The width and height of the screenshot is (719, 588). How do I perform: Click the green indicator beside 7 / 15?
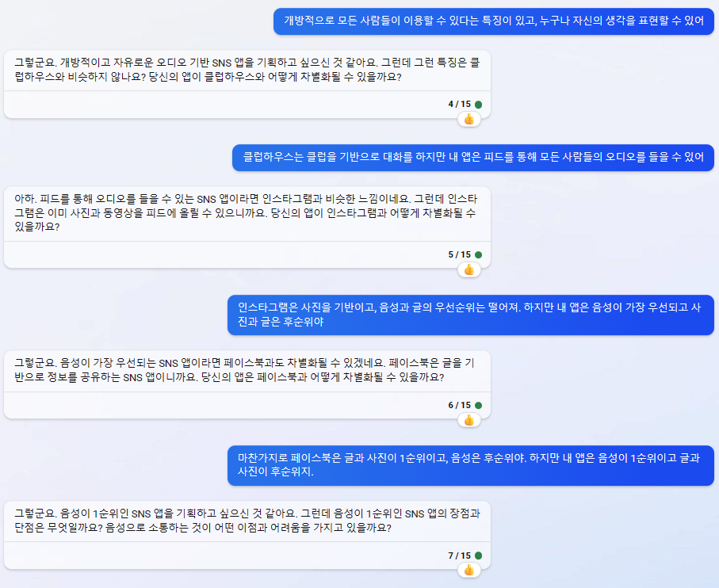478,556
